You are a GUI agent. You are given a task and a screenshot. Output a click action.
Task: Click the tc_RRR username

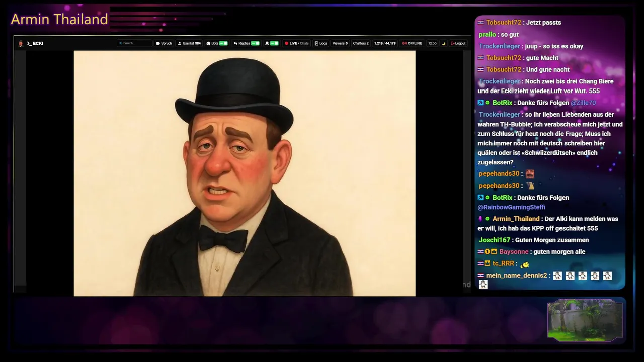503,263
